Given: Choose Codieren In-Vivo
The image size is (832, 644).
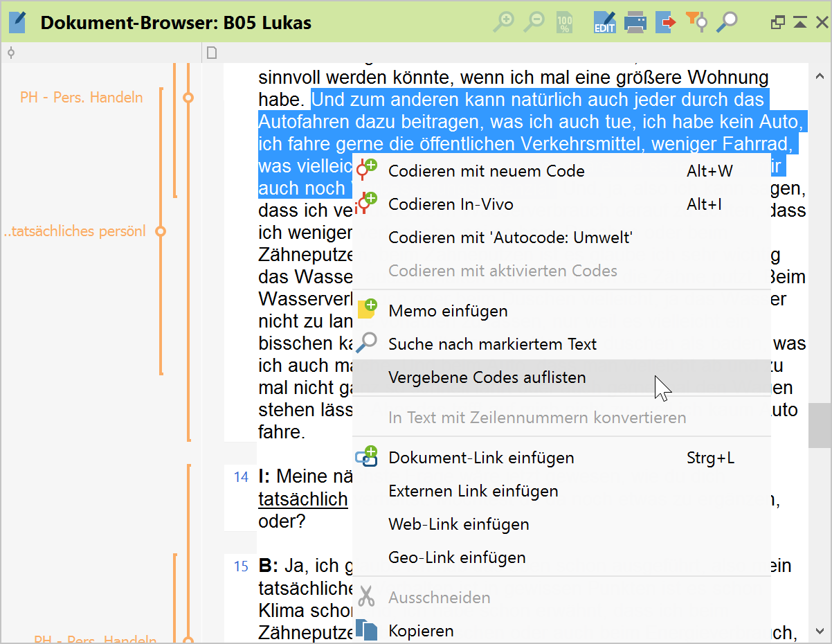Looking at the screenshot, I should pos(561,204).
